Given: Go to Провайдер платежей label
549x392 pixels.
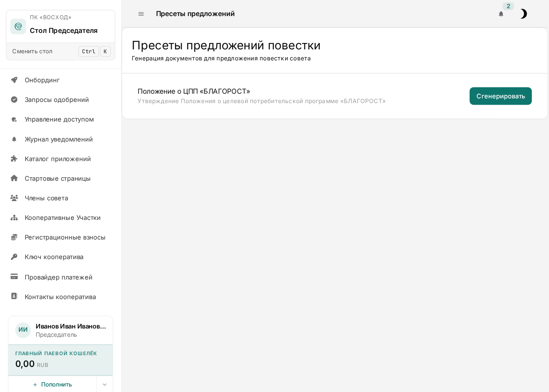Looking at the screenshot, I should pos(58,277).
